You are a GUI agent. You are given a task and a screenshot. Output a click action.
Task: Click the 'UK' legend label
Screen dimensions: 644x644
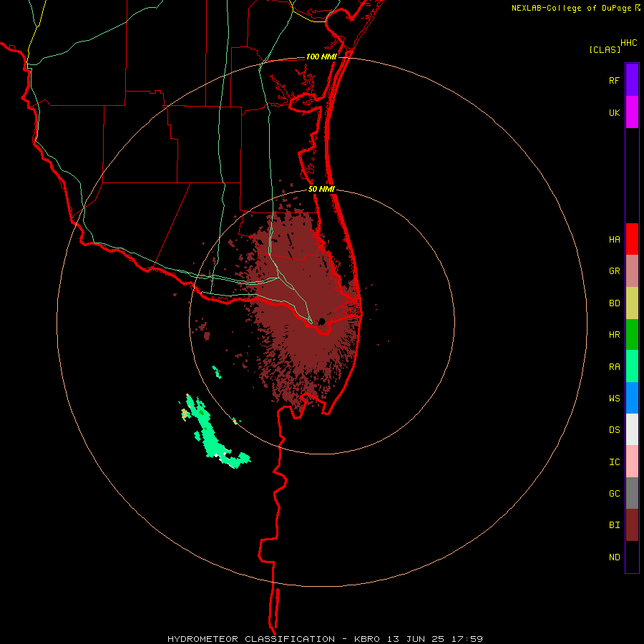(x=614, y=112)
